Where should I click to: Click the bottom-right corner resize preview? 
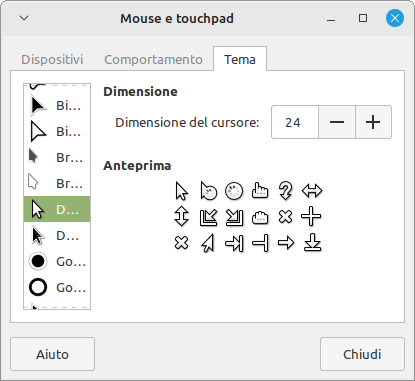[x=234, y=217]
